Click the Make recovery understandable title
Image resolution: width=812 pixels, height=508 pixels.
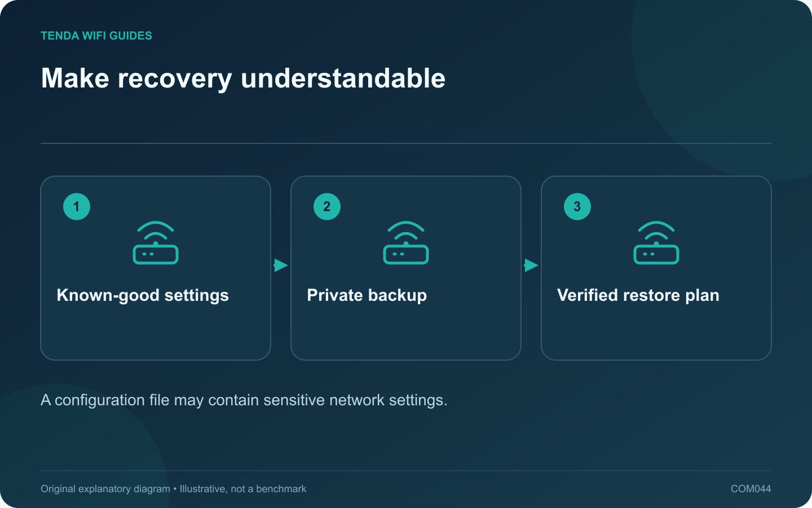244,78
